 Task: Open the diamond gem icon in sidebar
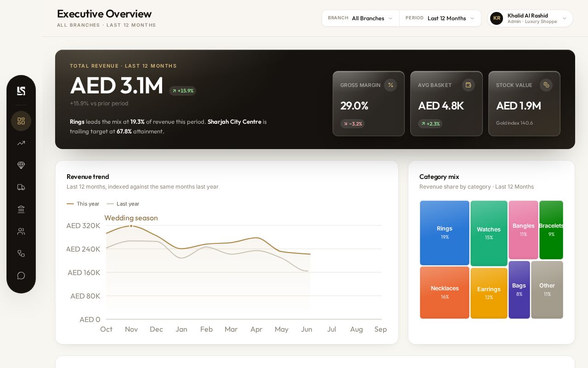tap(21, 165)
